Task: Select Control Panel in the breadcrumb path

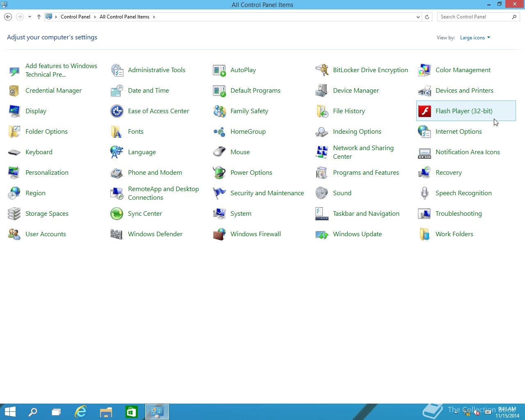Action: 75,17
